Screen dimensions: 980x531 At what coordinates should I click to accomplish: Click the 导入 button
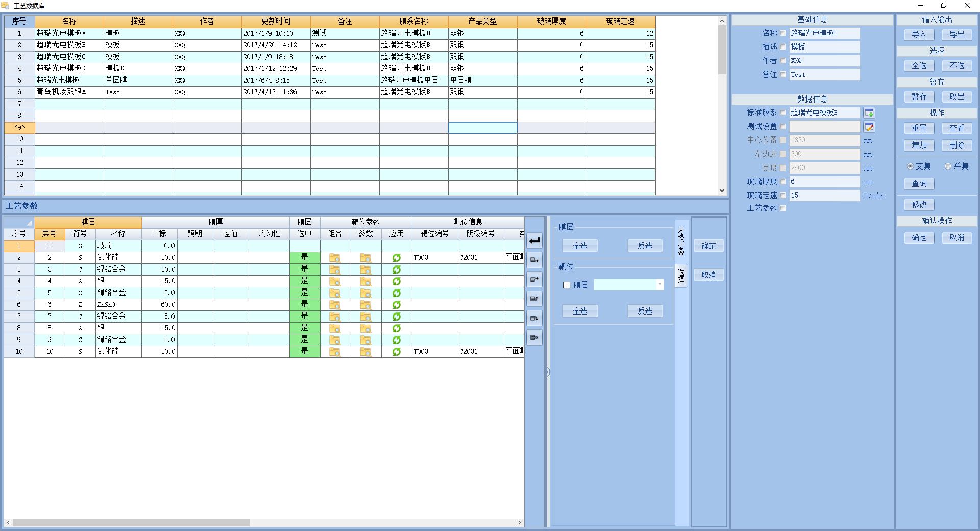click(x=919, y=35)
